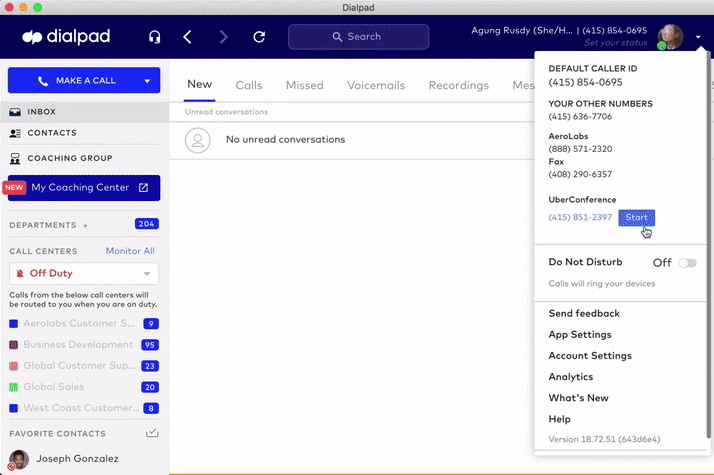Go forward with the right arrow
Screen dimensions: 714x475
coord(223,36)
